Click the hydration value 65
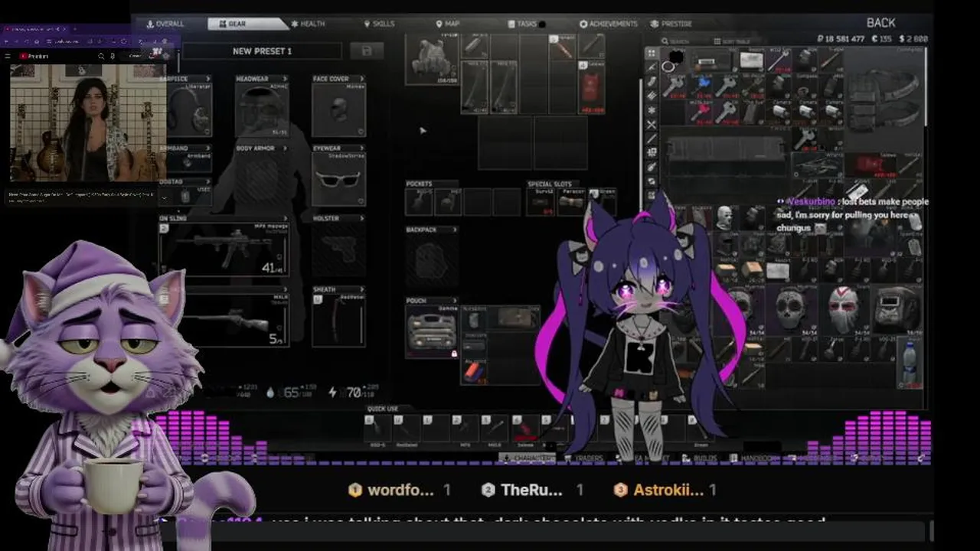Screen dimensions: 980x551 click(x=291, y=393)
